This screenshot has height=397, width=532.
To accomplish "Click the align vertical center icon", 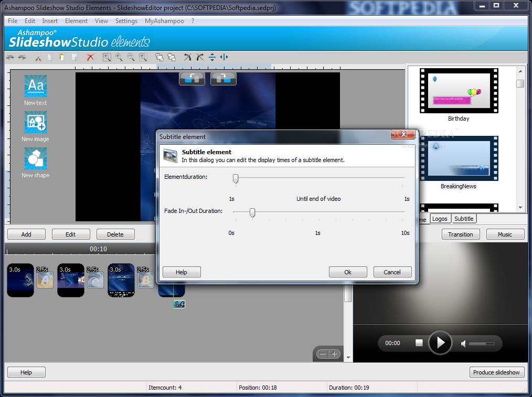I will pyautogui.click(x=212, y=57).
